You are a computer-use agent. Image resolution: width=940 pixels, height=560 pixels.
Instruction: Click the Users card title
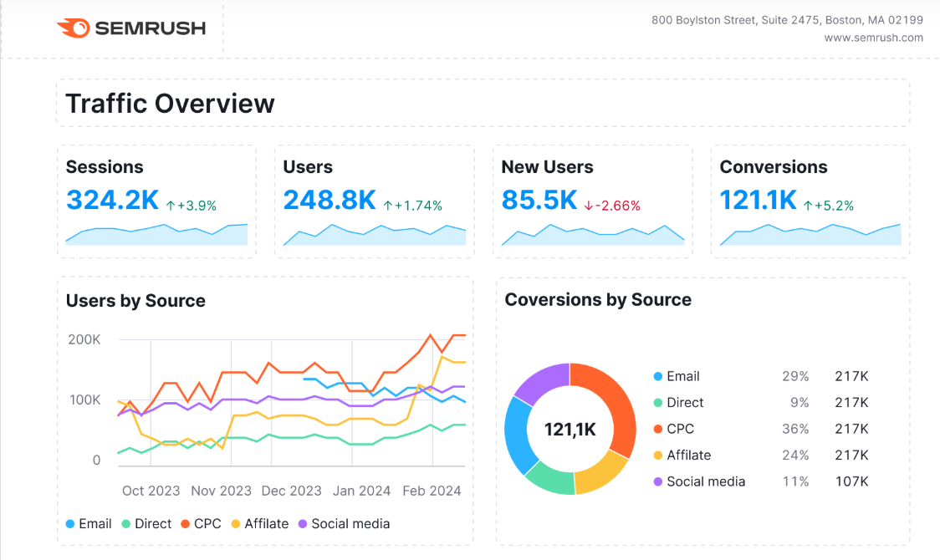(308, 167)
